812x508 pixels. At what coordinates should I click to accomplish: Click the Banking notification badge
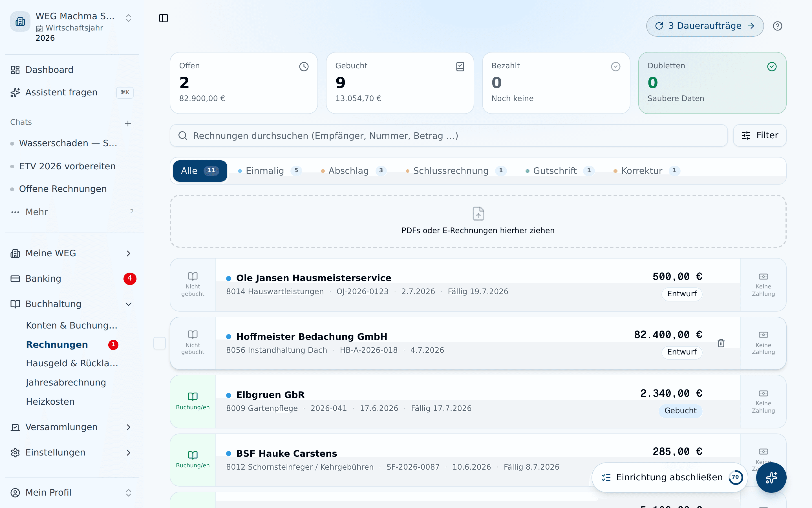click(130, 279)
